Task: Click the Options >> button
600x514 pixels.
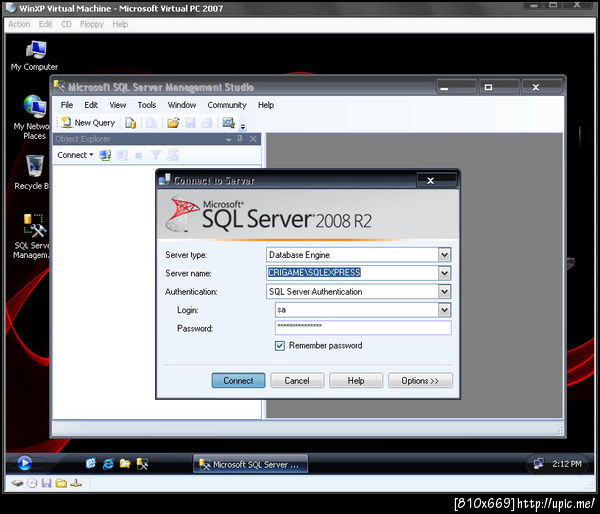Action: (x=420, y=381)
